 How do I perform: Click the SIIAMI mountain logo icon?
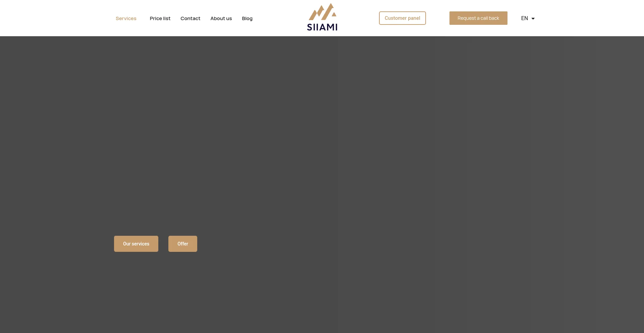[x=322, y=12]
